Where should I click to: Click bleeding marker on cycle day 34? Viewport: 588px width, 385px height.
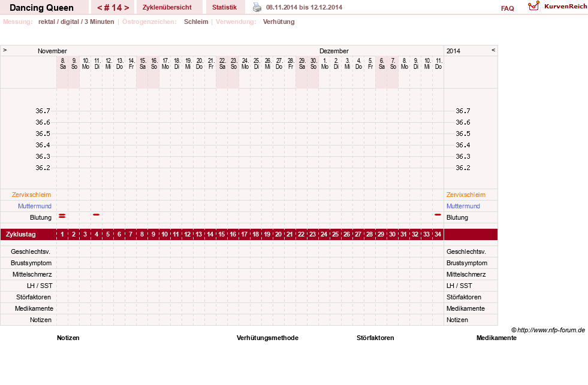pyautogui.click(x=438, y=214)
